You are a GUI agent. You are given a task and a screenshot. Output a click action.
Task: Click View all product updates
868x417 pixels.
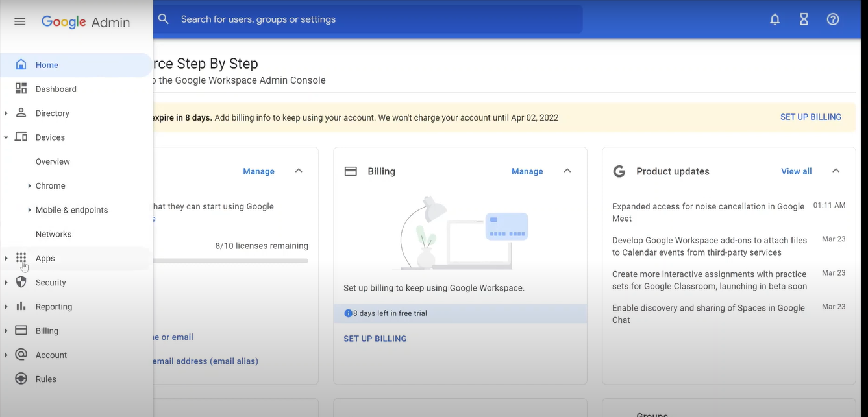pyautogui.click(x=797, y=171)
